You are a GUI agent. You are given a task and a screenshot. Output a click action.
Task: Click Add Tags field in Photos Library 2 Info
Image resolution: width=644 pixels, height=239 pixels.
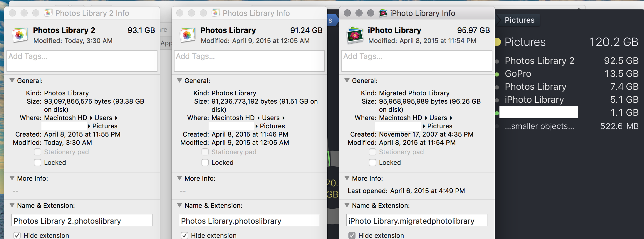pyautogui.click(x=82, y=61)
